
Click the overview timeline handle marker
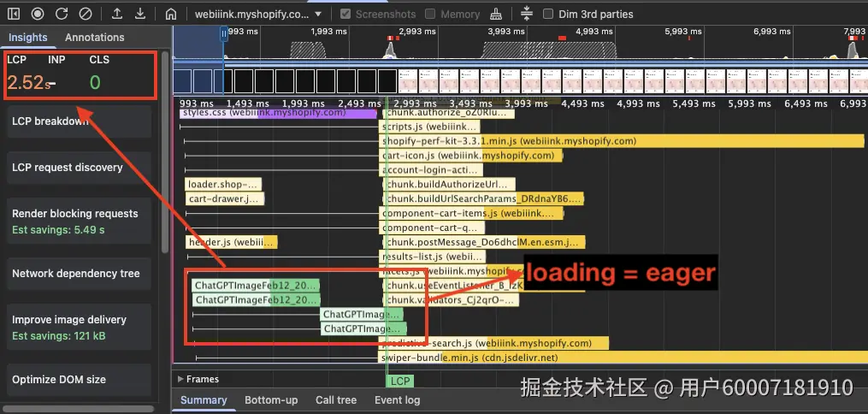(224, 33)
